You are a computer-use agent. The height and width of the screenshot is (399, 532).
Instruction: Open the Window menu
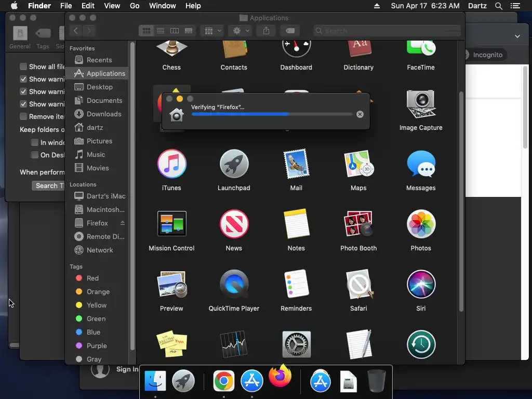coord(163,6)
